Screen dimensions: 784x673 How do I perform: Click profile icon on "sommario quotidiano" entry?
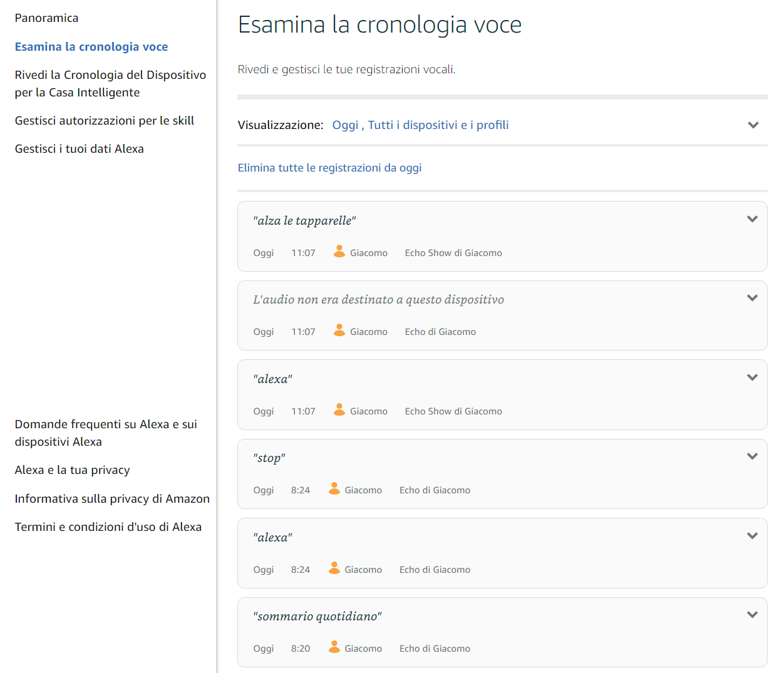coord(334,647)
